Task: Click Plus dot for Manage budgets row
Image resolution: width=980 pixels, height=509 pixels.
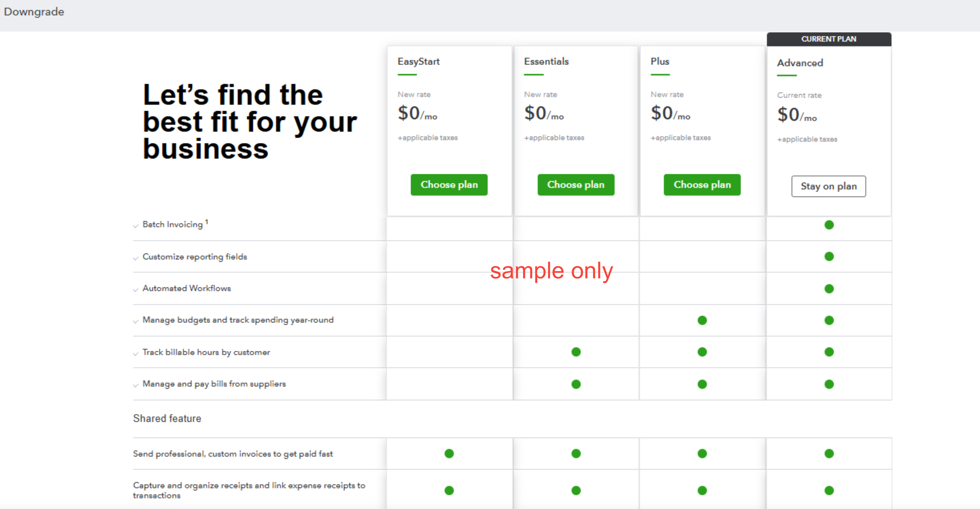Action: point(702,321)
